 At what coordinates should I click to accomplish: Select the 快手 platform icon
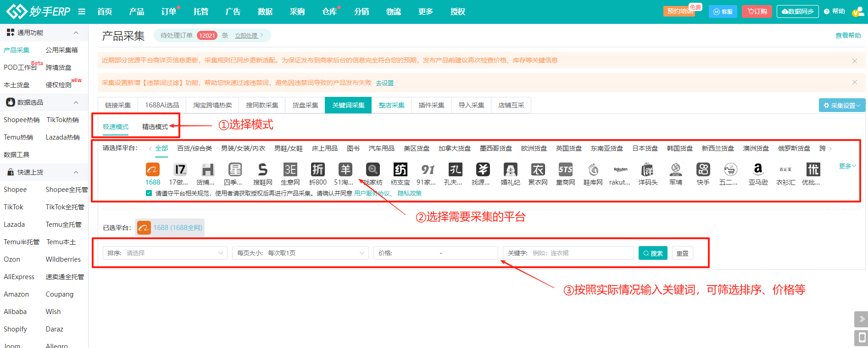pyautogui.click(x=703, y=170)
